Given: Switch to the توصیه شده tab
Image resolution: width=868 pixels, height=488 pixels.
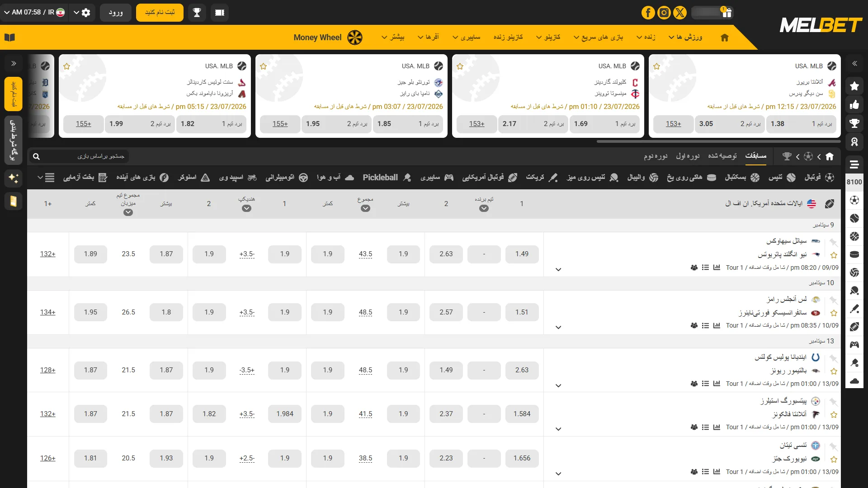Looking at the screenshot, I should click(722, 156).
